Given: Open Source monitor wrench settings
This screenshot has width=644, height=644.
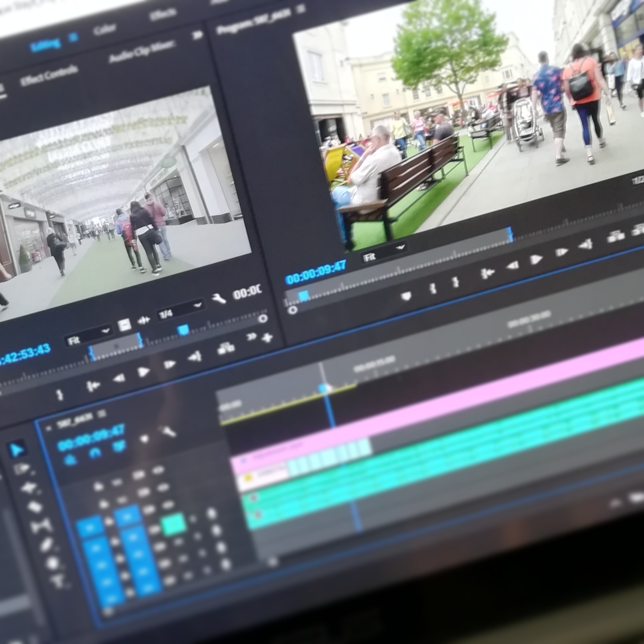Looking at the screenshot, I should click(x=219, y=298).
